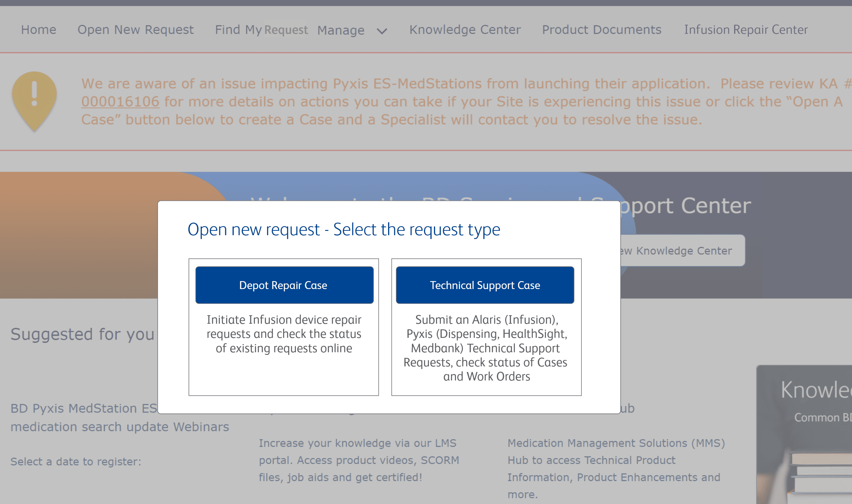Click the Depot Repair Case button
The image size is (852, 504).
[x=284, y=285]
